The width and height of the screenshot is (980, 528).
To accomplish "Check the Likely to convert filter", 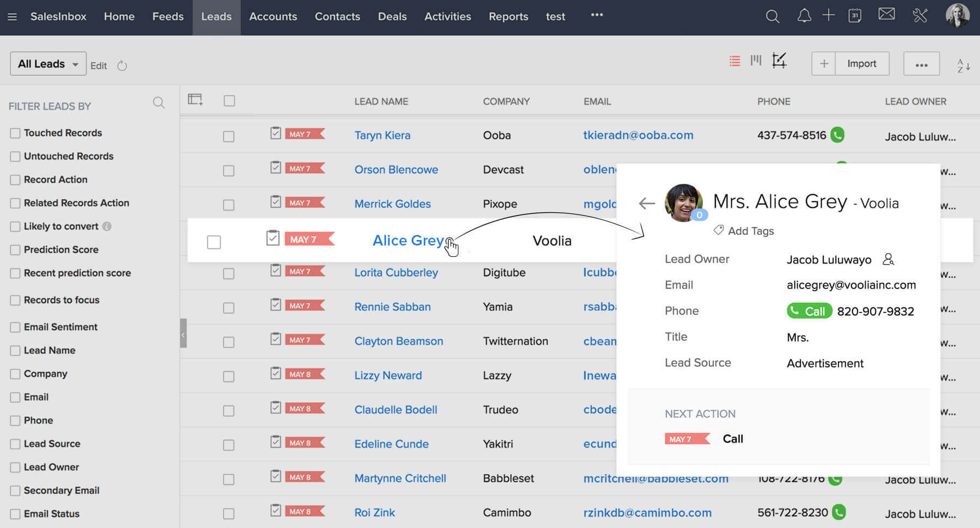I will click(x=15, y=226).
